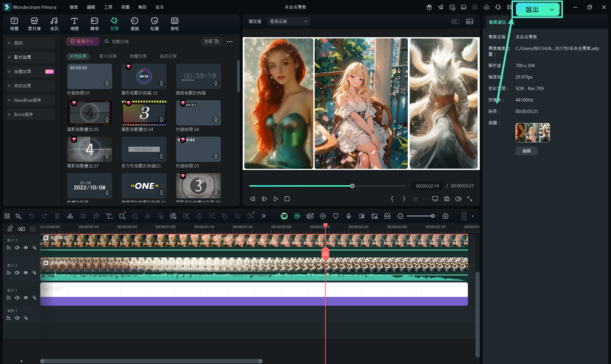
Task: Click the undo arrow in timeline toolbar
Action: [x=32, y=216]
